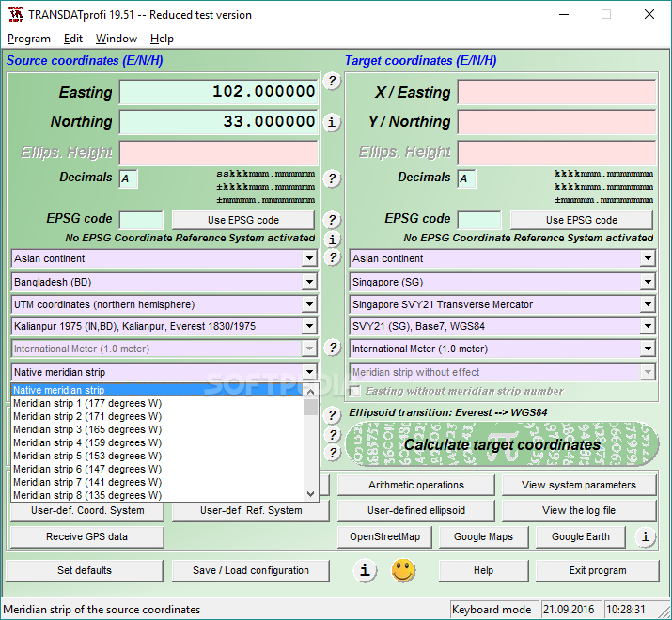This screenshot has height=620, width=672.
Task: Open the UTM coordinates system dropdown
Action: tap(309, 304)
